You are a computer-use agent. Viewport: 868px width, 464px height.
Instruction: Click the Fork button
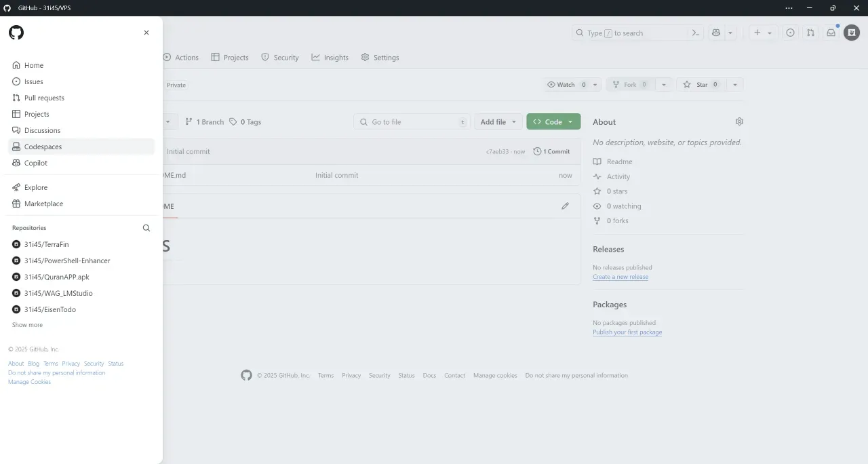(630, 85)
